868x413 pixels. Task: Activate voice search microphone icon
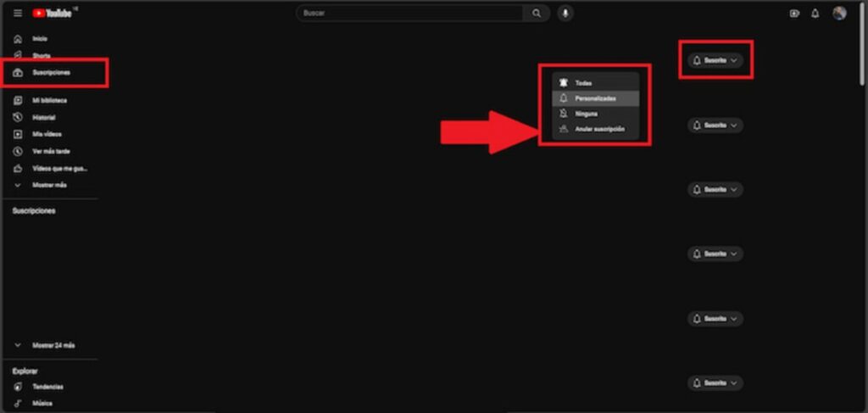coord(565,14)
